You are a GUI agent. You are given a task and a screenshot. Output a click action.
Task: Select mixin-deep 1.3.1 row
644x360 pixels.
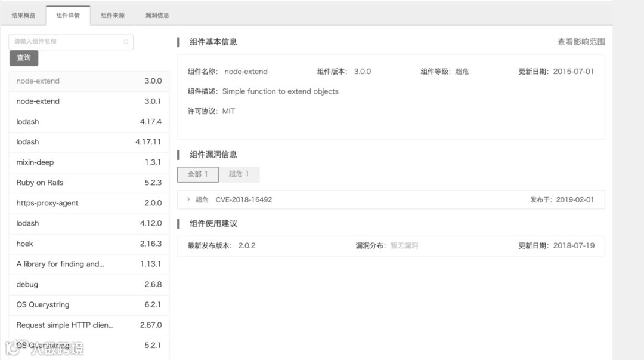[x=89, y=162]
